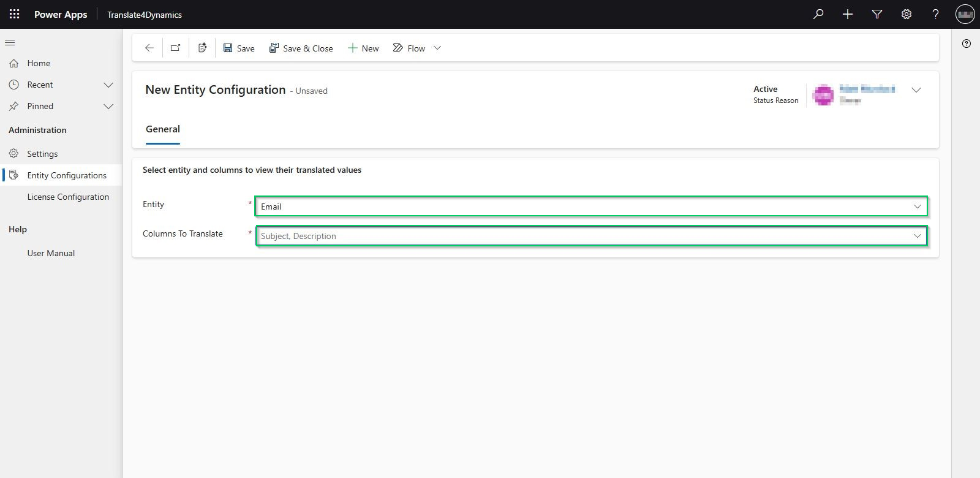The height and width of the screenshot is (478, 980).
Task: Expand the Flow menu chevron
Action: 437,48
